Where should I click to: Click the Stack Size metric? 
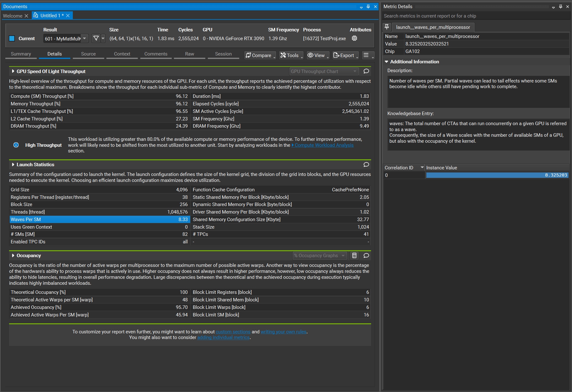281,227
